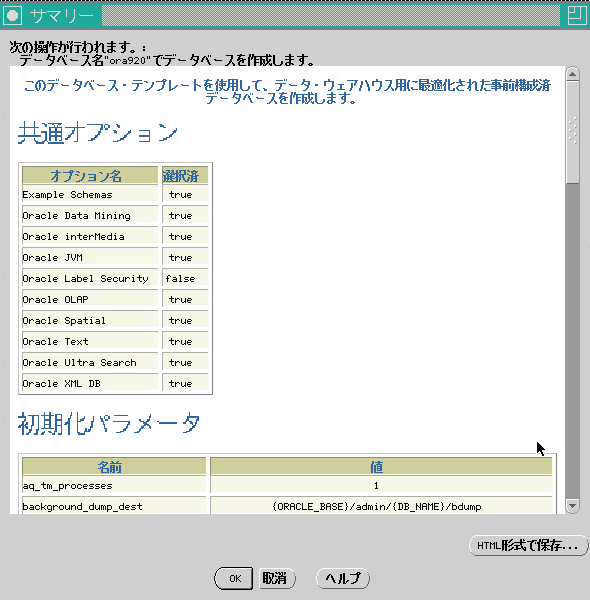Click the false value for Label Security
The image size is (590, 600).
point(180,279)
